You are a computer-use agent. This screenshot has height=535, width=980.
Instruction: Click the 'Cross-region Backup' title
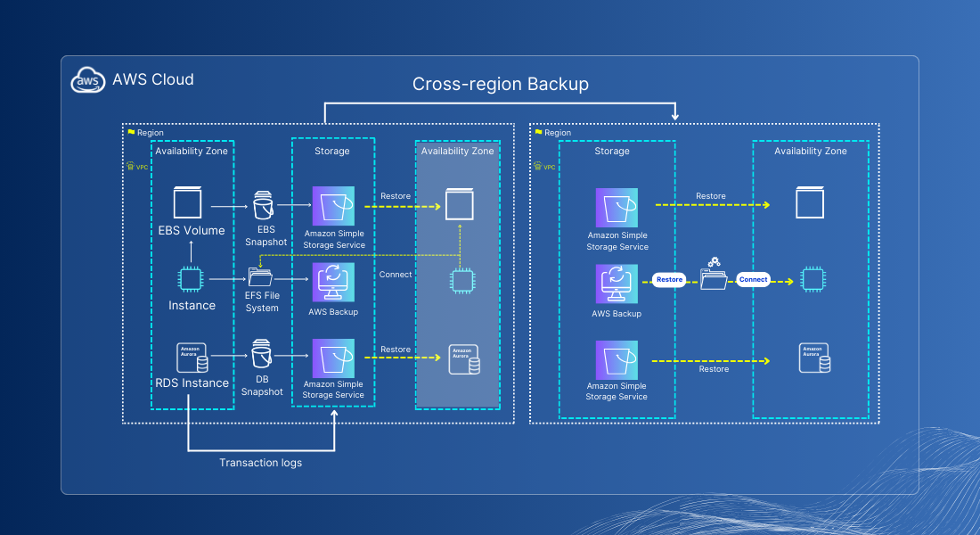[x=501, y=84]
